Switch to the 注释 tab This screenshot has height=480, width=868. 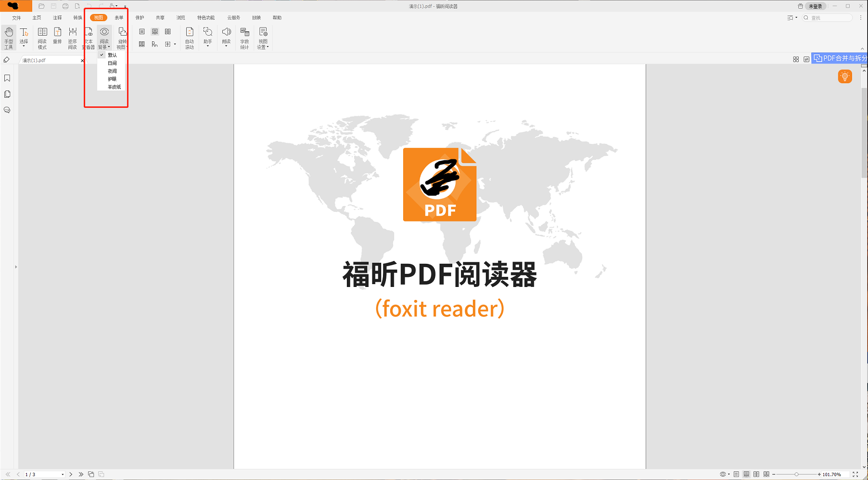pos(57,18)
